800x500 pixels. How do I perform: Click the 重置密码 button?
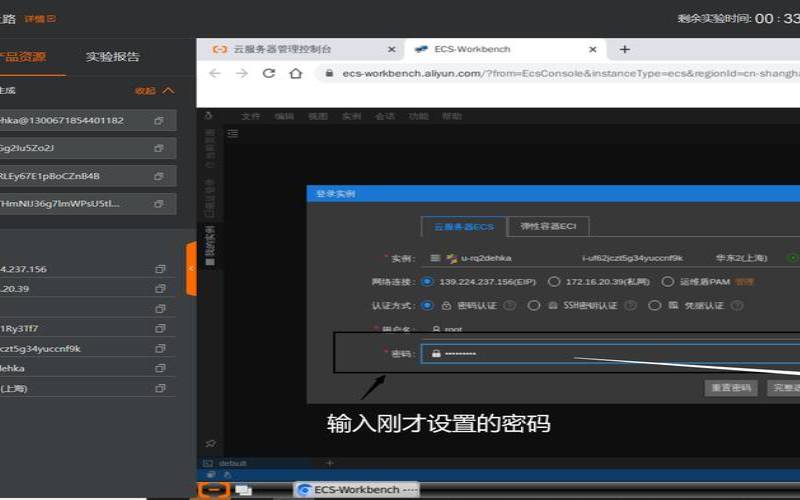(x=731, y=388)
